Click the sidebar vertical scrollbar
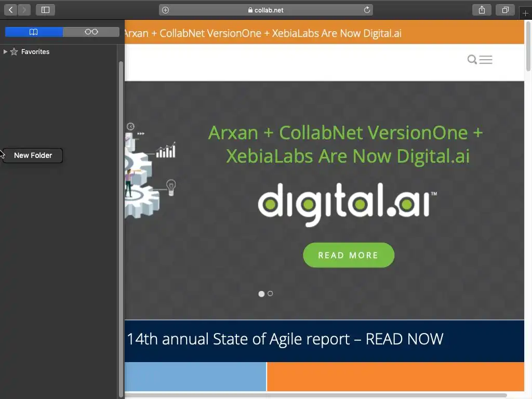Image resolution: width=532 pixels, height=399 pixels. (121, 229)
